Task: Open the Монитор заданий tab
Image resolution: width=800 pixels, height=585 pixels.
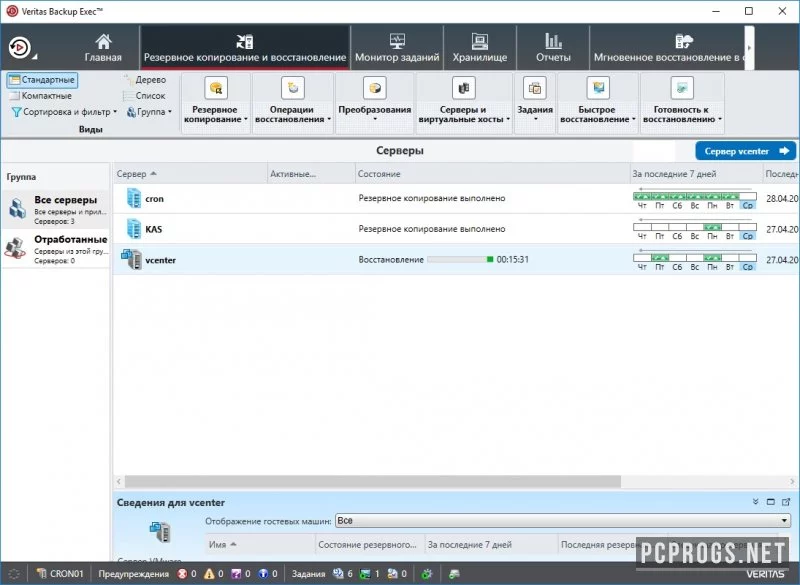Action: pyautogui.click(x=397, y=48)
